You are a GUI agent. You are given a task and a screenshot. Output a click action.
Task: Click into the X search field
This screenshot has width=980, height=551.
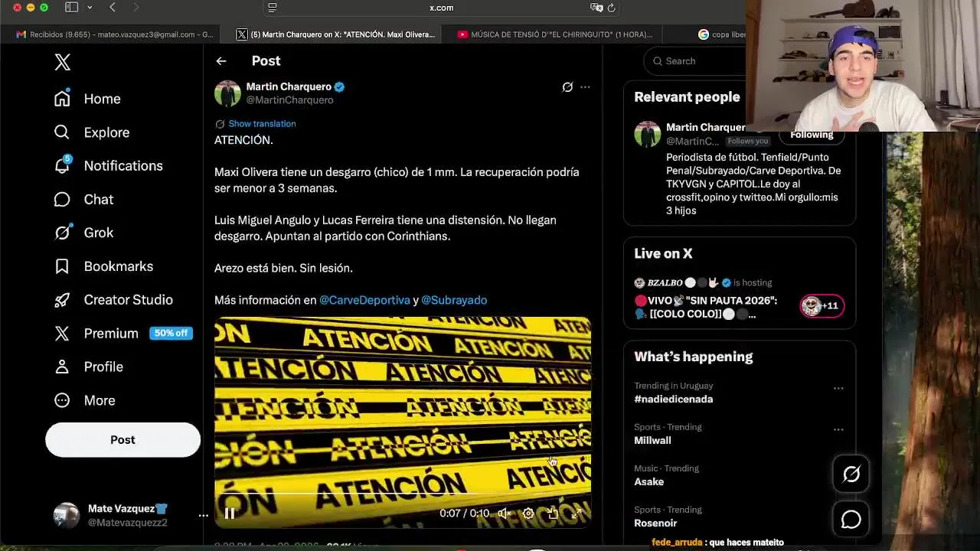(x=695, y=61)
